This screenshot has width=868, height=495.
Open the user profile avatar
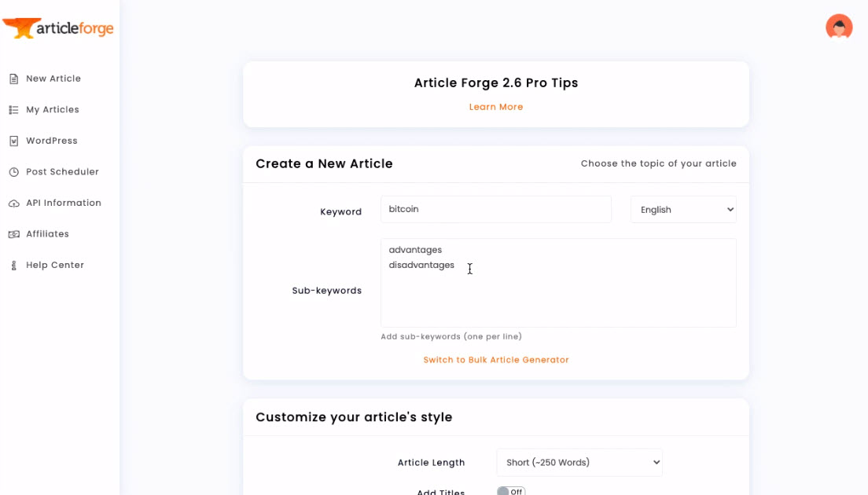click(x=839, y=27)
